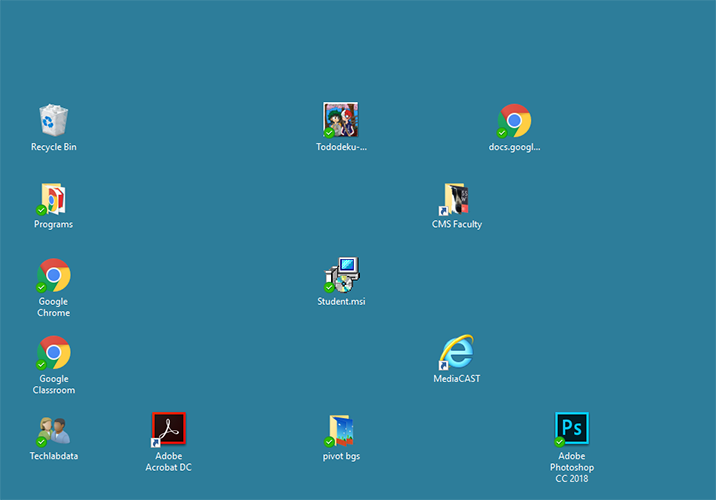This screenshot has height=500, width=716.
Task: Select the pivot bgs folder icon
Action: coord(341,430)
